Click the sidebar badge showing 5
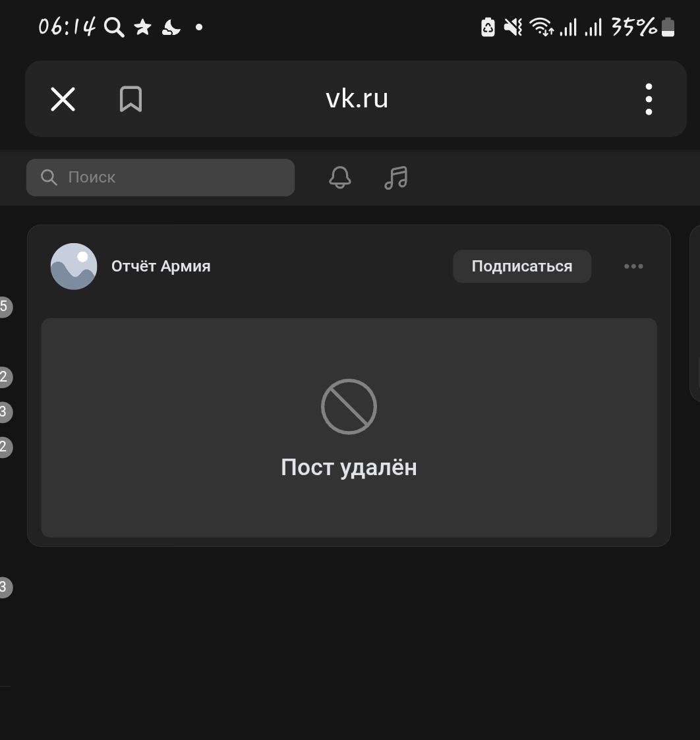This screenshot has height=740, width=700. coord(4,307)
